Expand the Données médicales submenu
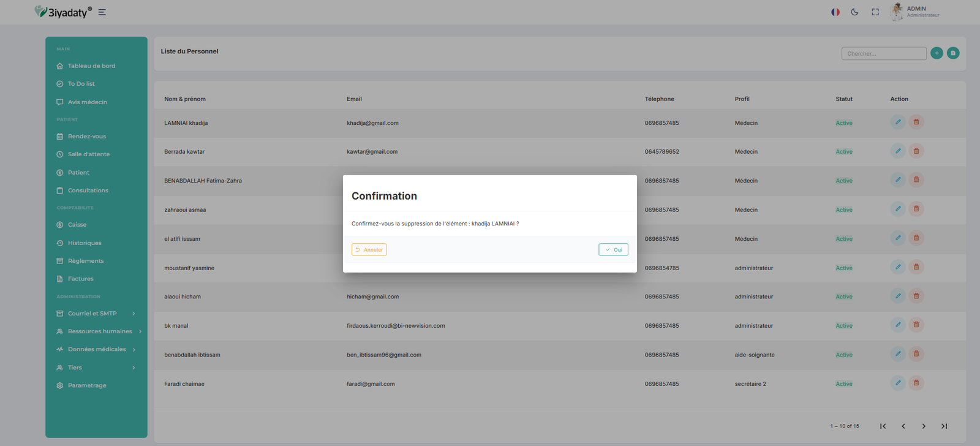This screenshot has height=446, width=980. coord(96,349)
